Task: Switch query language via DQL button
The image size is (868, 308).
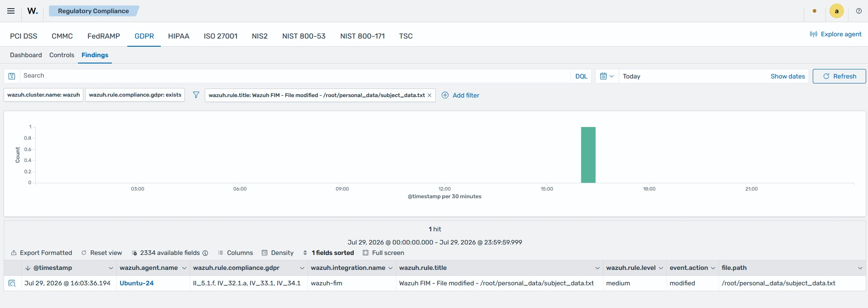Action: (581, 76)
